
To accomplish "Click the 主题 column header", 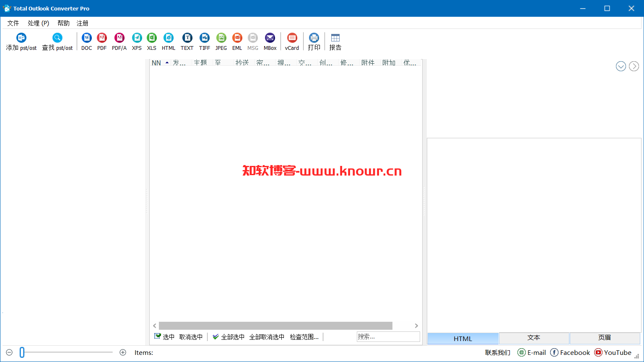I will (x=202, y=63).
